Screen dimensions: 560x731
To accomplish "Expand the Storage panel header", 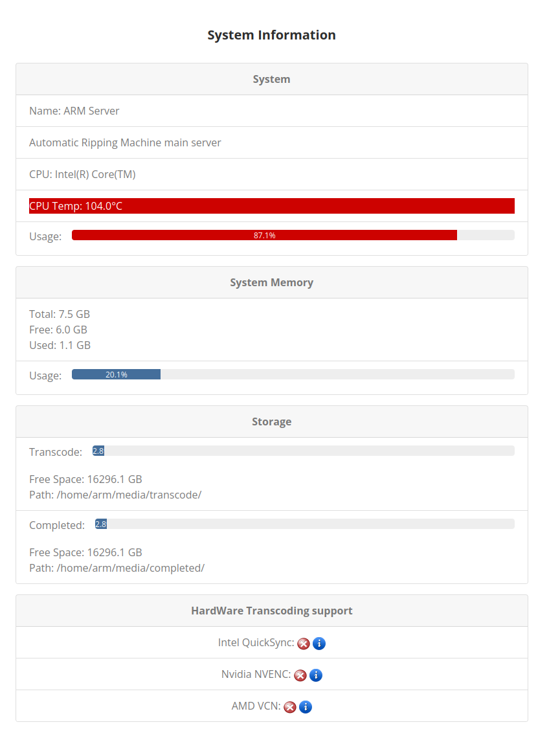I will (271, 421).
